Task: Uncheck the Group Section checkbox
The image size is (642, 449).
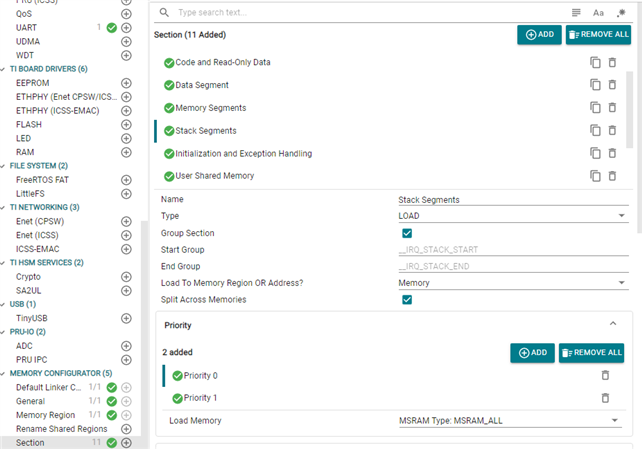Action: [407, 233]
